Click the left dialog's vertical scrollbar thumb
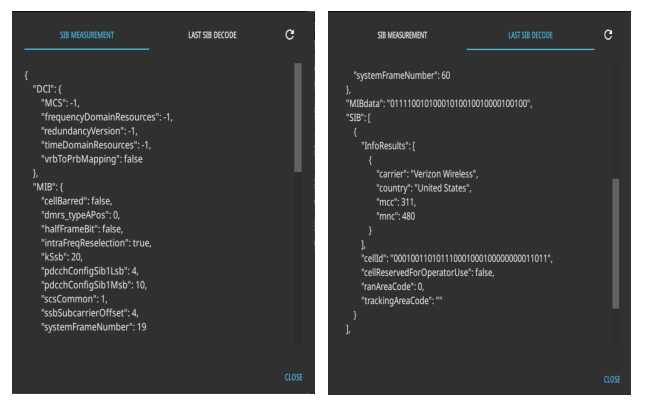The height and width of the screenshot is (404, 646). point(298,118)
